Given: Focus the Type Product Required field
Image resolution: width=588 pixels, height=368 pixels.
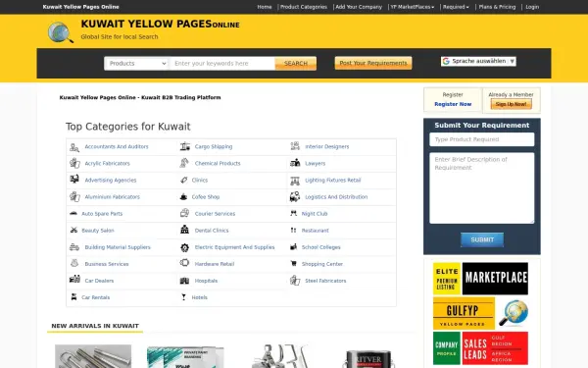Looking at the screenshot, I should point(482,139).
